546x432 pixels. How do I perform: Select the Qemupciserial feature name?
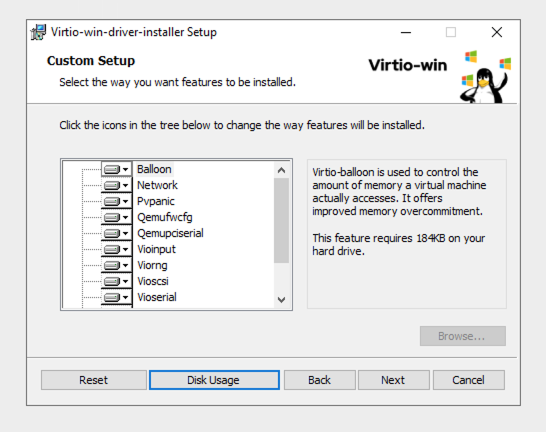click(x=170, y=233)
